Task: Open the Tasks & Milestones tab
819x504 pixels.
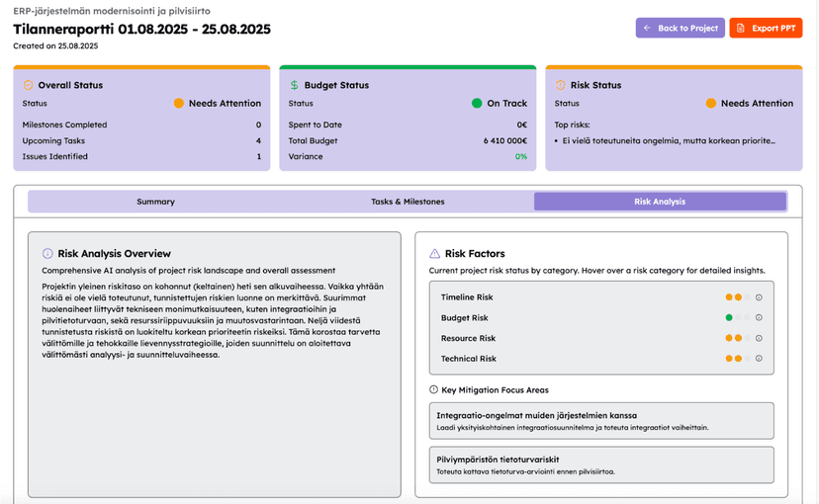Action: [408, 202]
